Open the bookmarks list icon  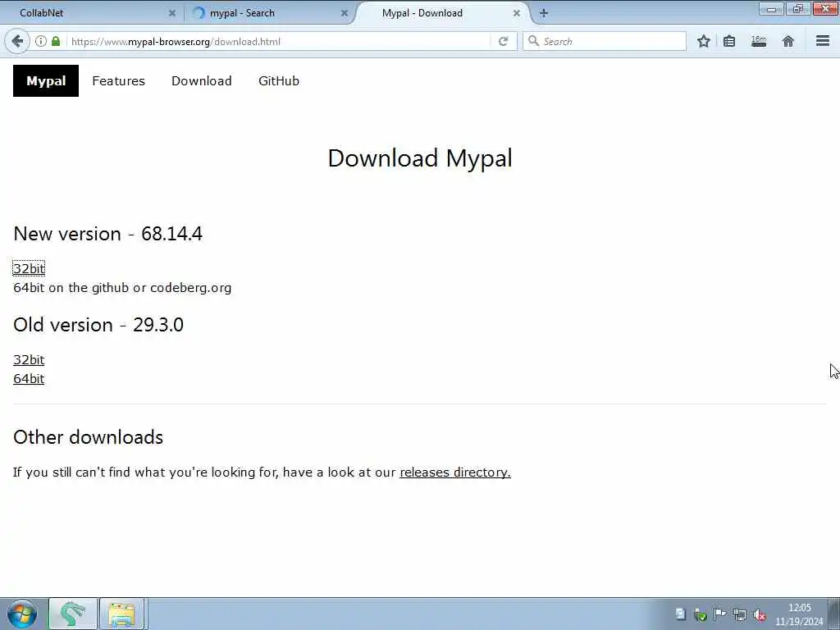point(729,41)
